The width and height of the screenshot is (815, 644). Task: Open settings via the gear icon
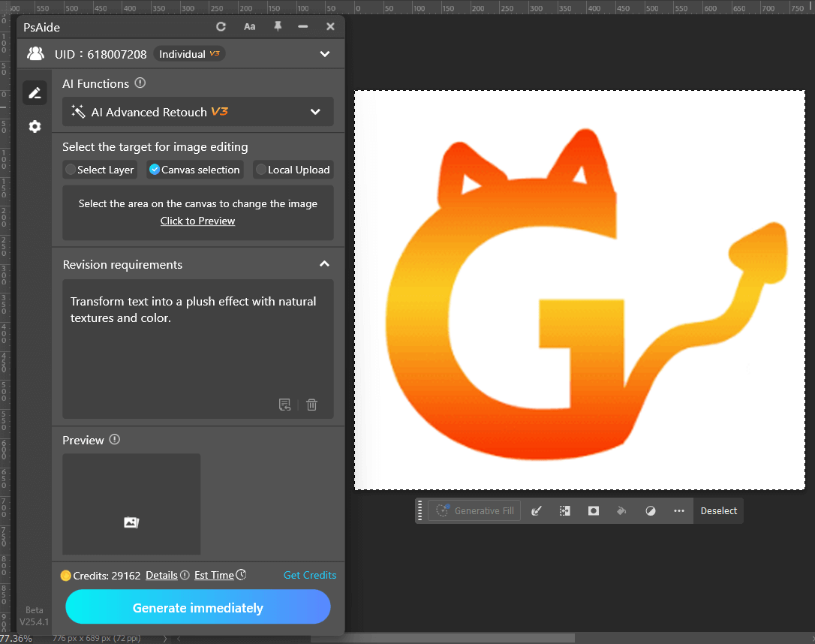(35, 126)
